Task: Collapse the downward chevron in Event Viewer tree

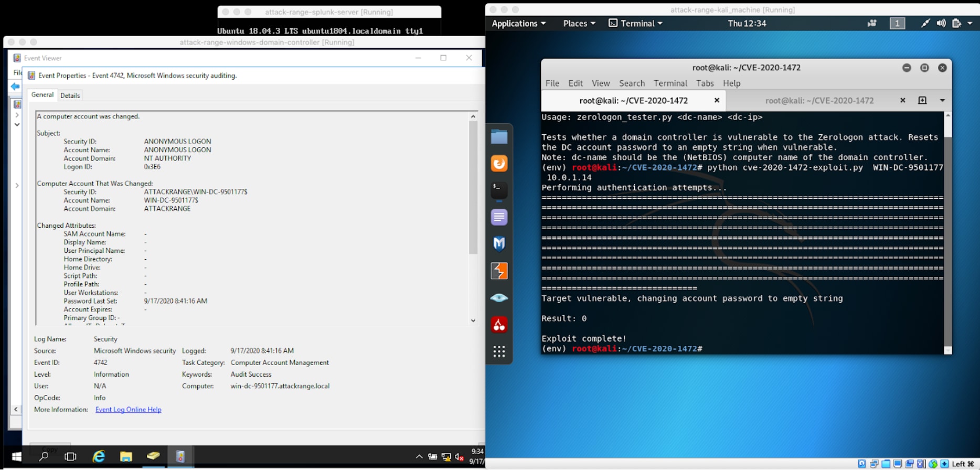Action: (17, 125)
